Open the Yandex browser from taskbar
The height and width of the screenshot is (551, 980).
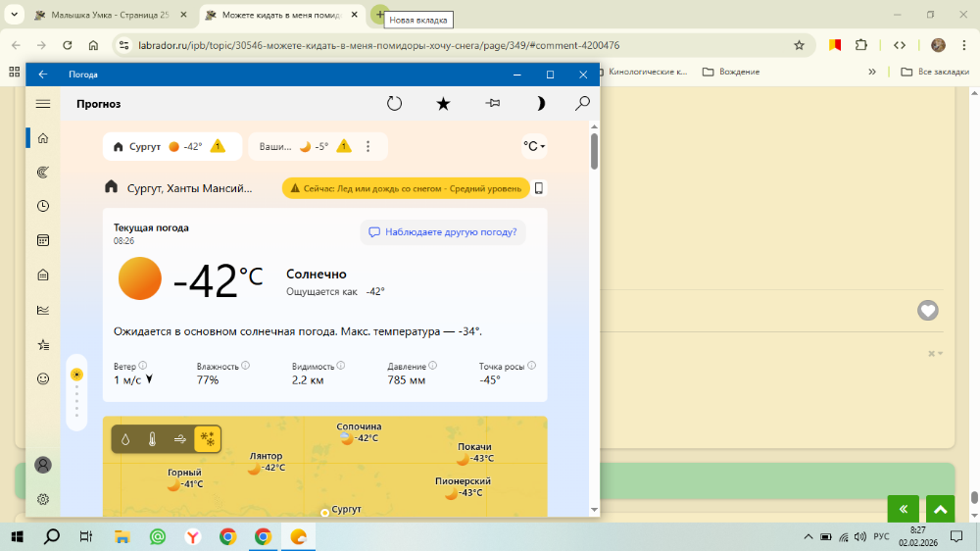coord(193,536)
